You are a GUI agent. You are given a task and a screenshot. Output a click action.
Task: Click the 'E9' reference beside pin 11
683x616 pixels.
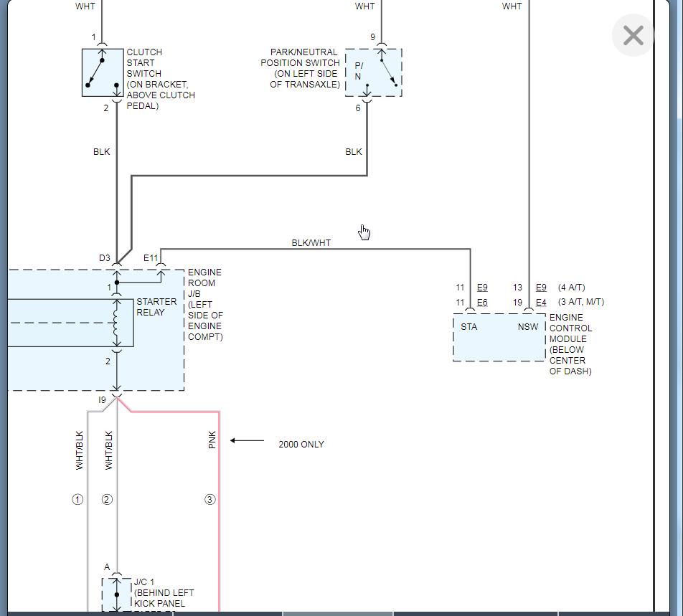point(482,288)
